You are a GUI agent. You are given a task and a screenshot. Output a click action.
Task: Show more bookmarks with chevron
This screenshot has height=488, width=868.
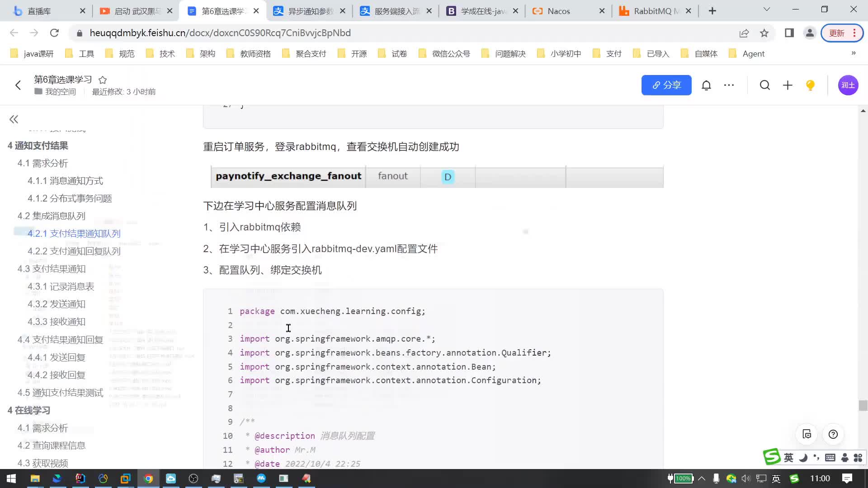coord(854,53)
